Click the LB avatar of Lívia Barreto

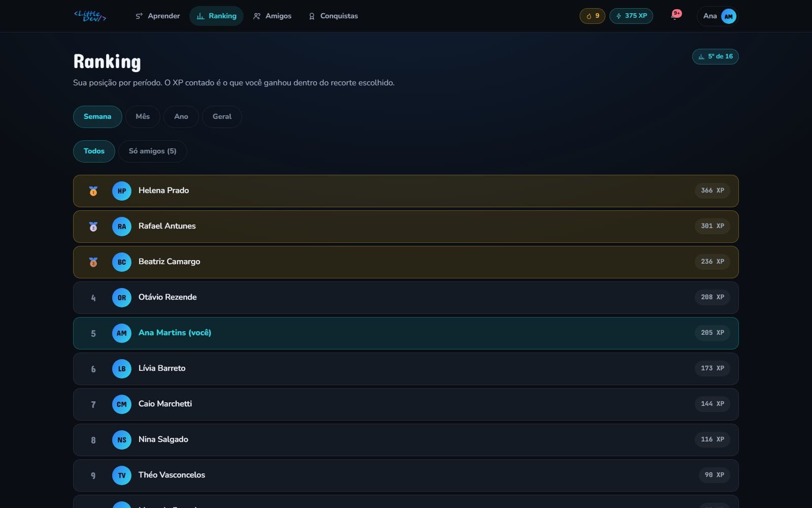(122, 369)
